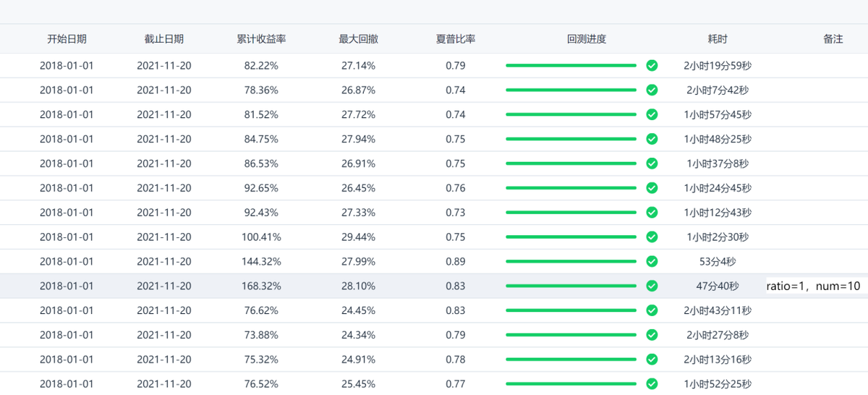The image size is (868, 395).
Task: Click the 73.88% cumulative return row
Action: coord(261,335)
